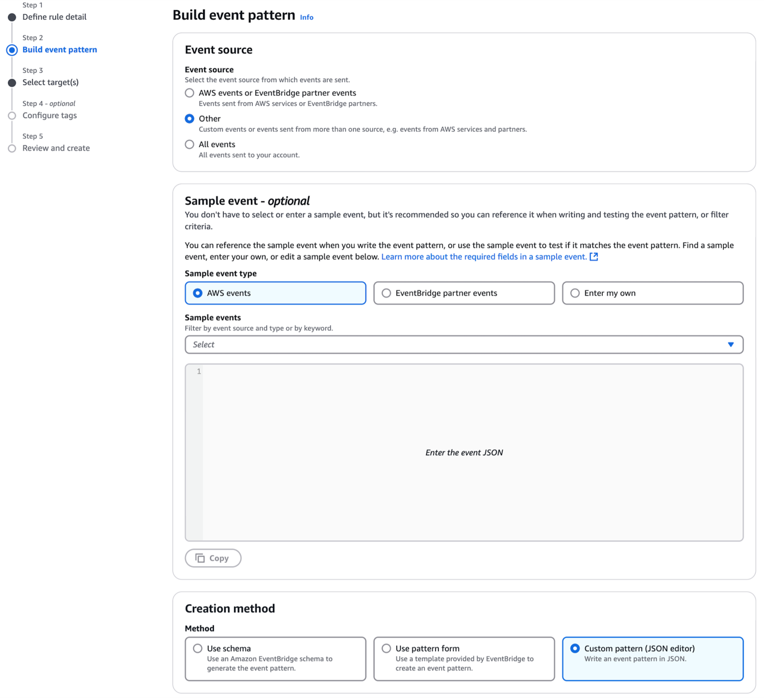The image size is (764, 700).
Task: Open Step 5 Review and create
Action: tap(56, 148)
